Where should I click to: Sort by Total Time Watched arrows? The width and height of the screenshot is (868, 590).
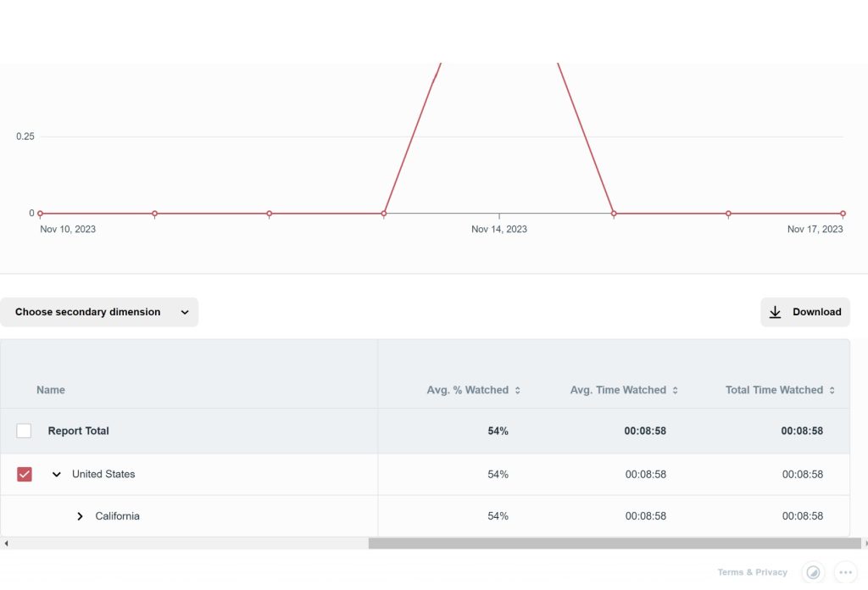pos(832,391)
